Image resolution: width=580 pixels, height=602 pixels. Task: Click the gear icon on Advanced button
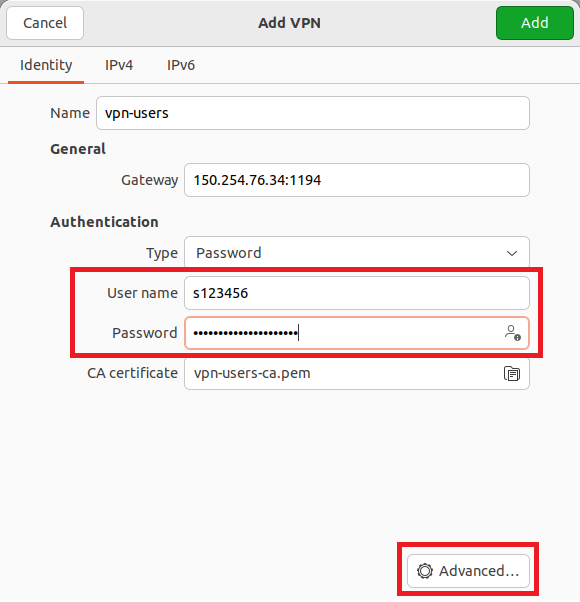click(425, 571)
